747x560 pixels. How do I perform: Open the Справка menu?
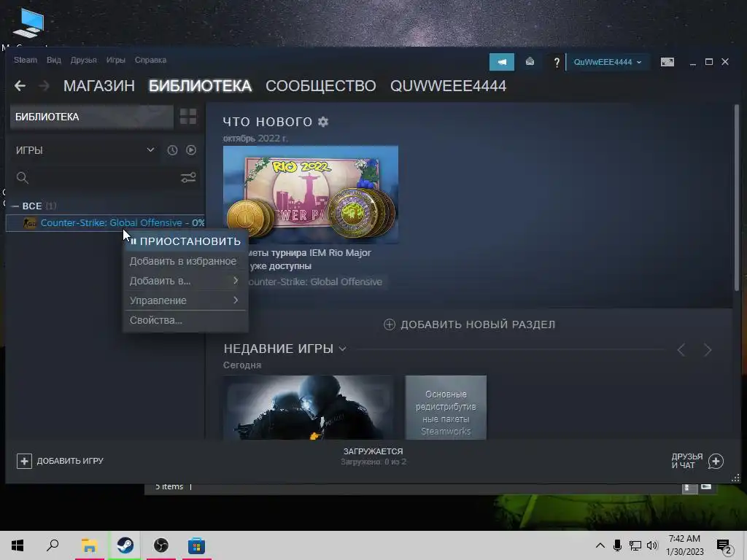coord(150,60)
